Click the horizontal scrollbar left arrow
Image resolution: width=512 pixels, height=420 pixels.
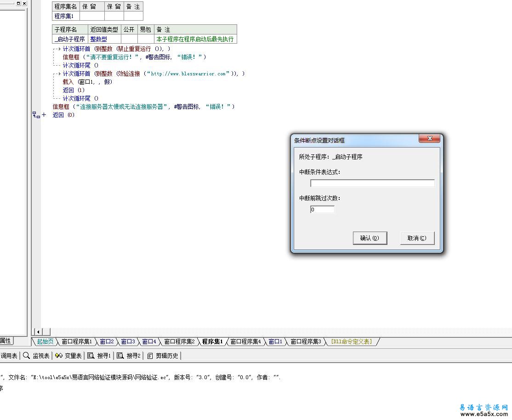point(38,332)
